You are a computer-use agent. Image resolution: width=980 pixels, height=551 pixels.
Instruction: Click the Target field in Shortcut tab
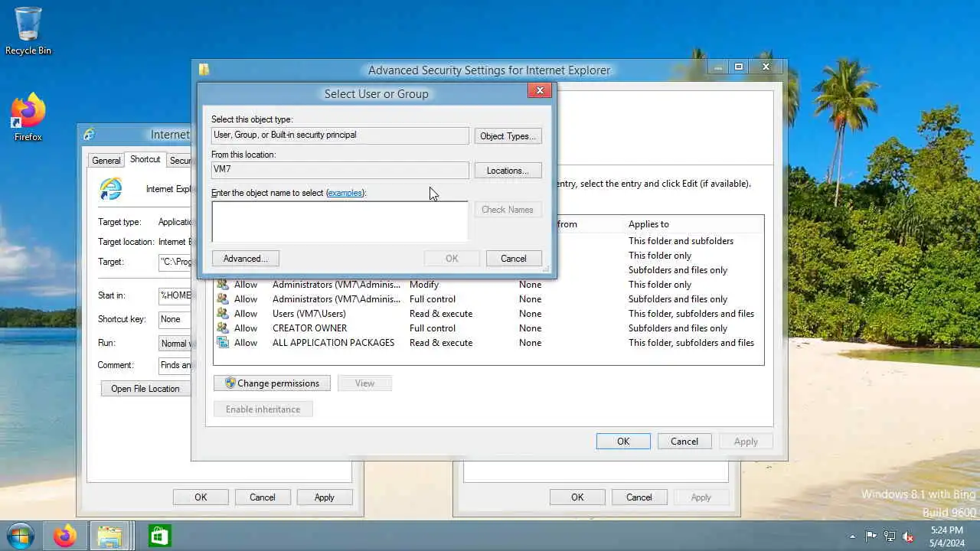(175, 262)
